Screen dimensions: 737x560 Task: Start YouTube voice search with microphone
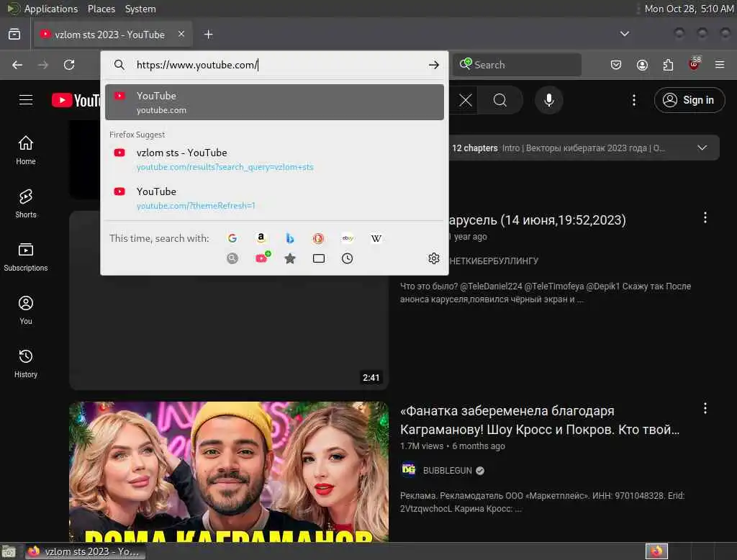pyautogui.click(x=548, y=100)
